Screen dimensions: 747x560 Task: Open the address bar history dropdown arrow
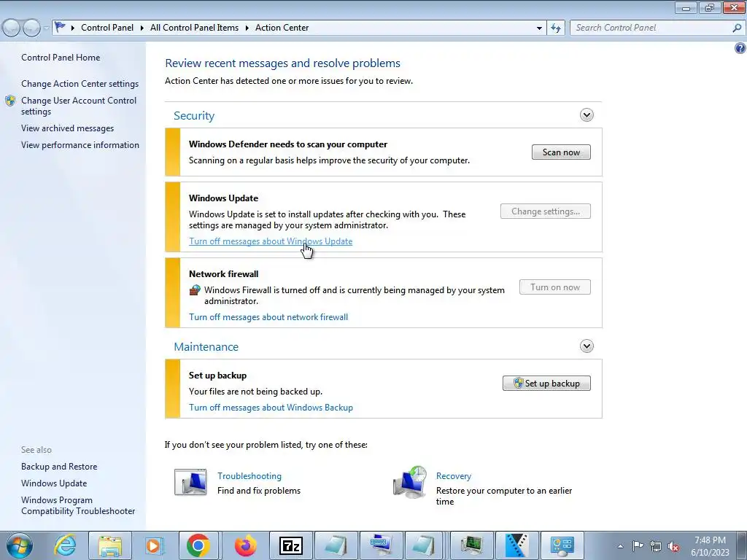coord(539,28)
